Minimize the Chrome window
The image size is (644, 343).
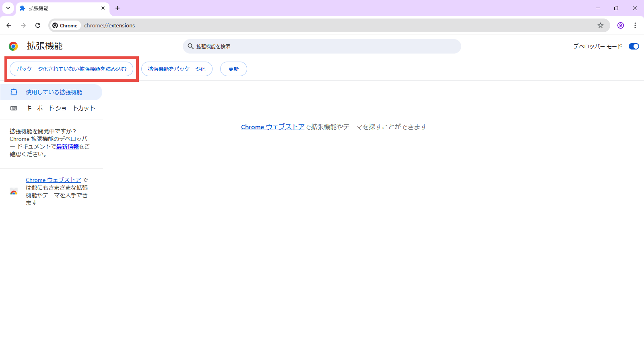click(598, 8)
